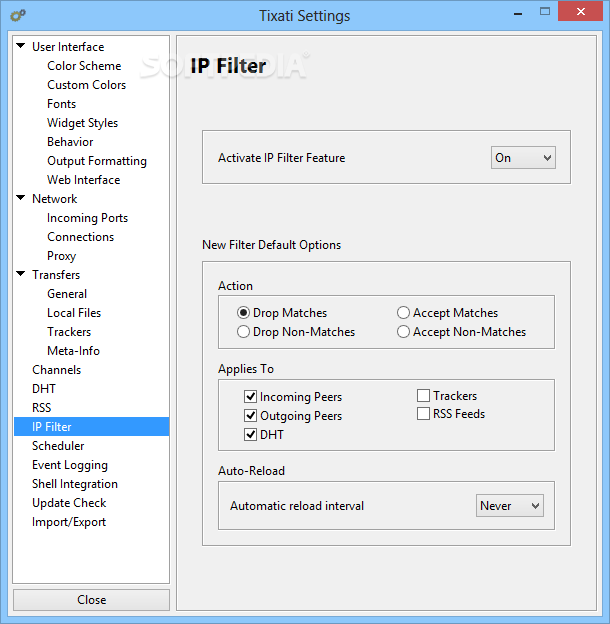Go to the Fonts settings page
Screen dimensions: 610x624
pyautogui.click(x=61, y=104)
